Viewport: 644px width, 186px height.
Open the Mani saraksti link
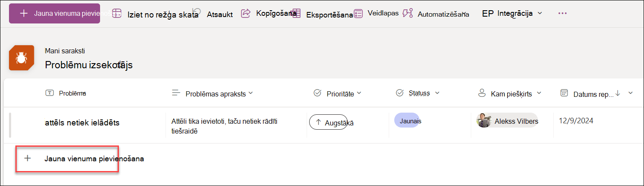tap(65, 51)
